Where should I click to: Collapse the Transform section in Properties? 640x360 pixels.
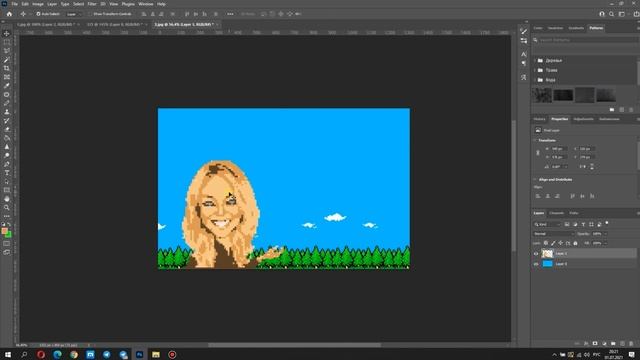[x=535, y=140]
